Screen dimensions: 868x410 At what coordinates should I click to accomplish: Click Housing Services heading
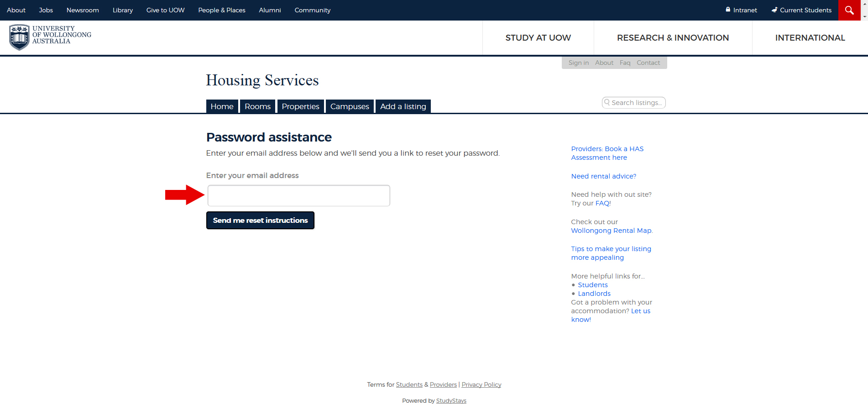[x=262, y=80]
